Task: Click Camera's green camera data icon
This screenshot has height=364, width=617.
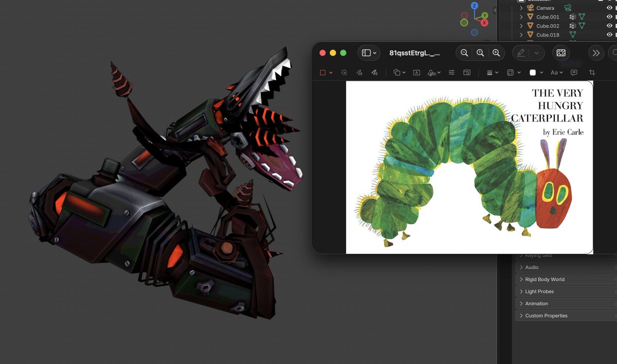Action: point(568,8)
